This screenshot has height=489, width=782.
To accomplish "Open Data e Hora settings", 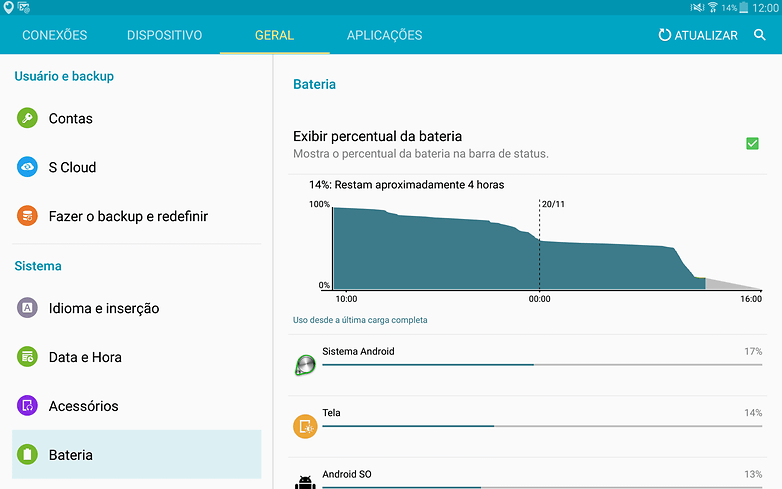I will click(x=137, y=357).
